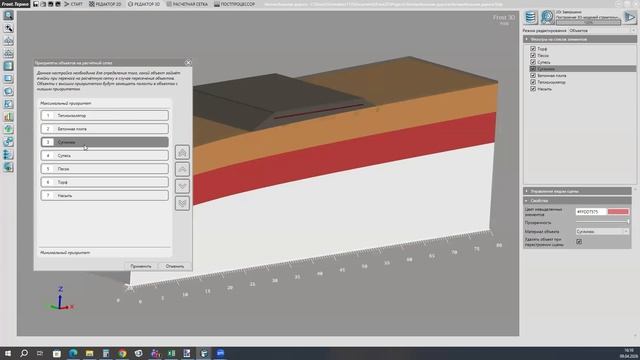The width and height of the screenshot is (640, 360).
Task: Collapse the filter by element list section
Action: point(580,39)
